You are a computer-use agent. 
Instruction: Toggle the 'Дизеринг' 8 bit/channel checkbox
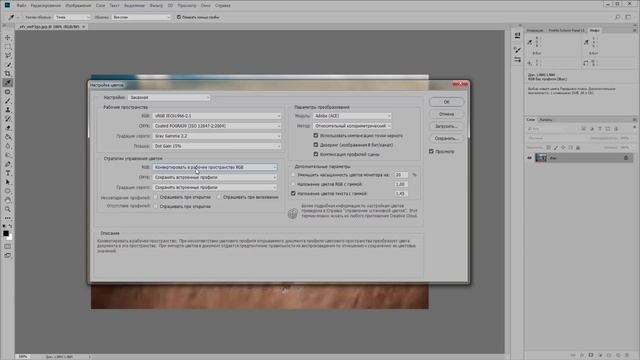click(x=316, y=144)
